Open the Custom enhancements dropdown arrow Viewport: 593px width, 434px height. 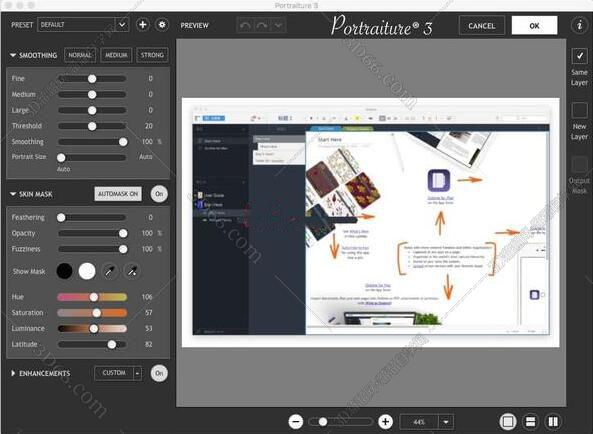[138, 374]
